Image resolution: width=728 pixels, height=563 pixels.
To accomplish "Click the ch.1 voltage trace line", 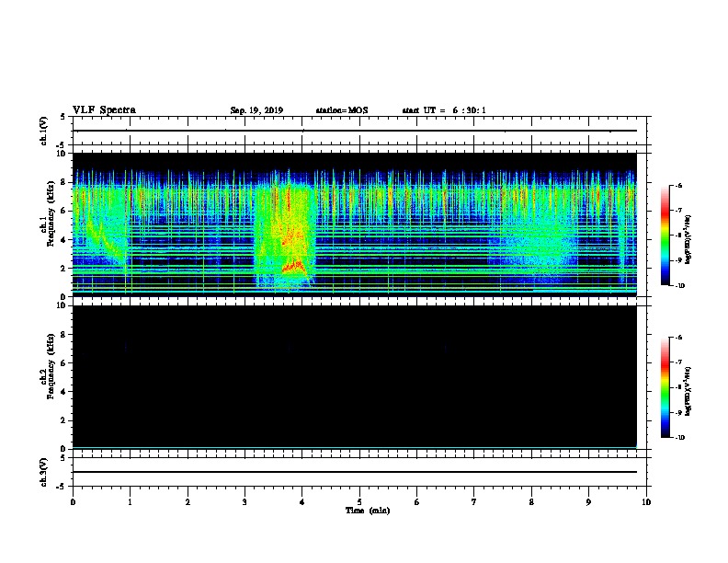I will tap(355, 131).
